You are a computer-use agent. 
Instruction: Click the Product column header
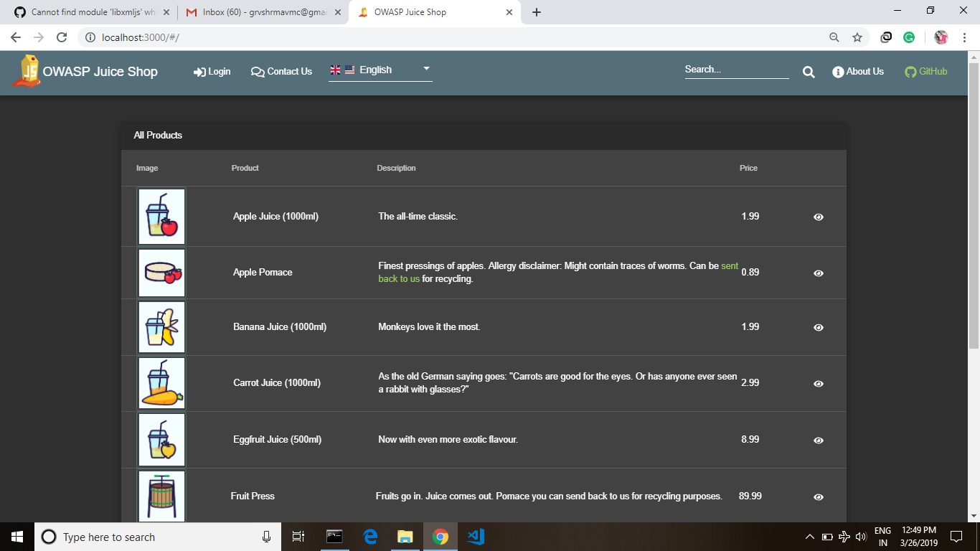pyautogui.click(x=245, y=168)
